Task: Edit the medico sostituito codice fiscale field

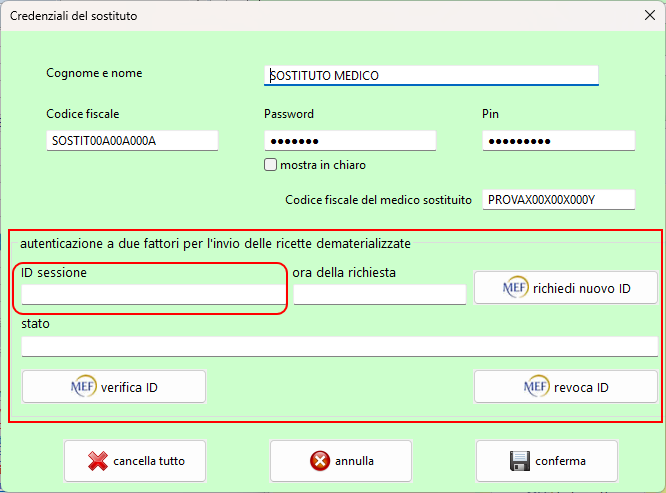Action: 558,200
